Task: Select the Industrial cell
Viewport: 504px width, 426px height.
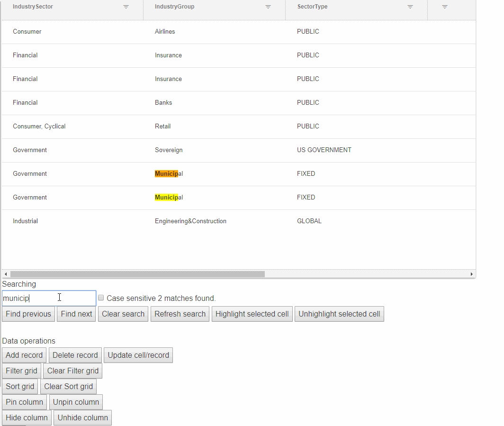Action: tap(72, 221)
